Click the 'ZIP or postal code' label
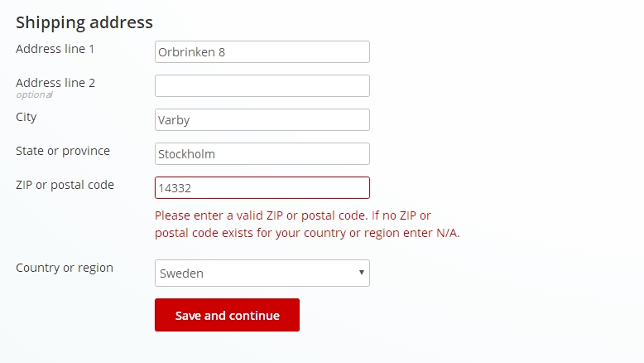The image size is (644, 363). (x=65, y=185)
